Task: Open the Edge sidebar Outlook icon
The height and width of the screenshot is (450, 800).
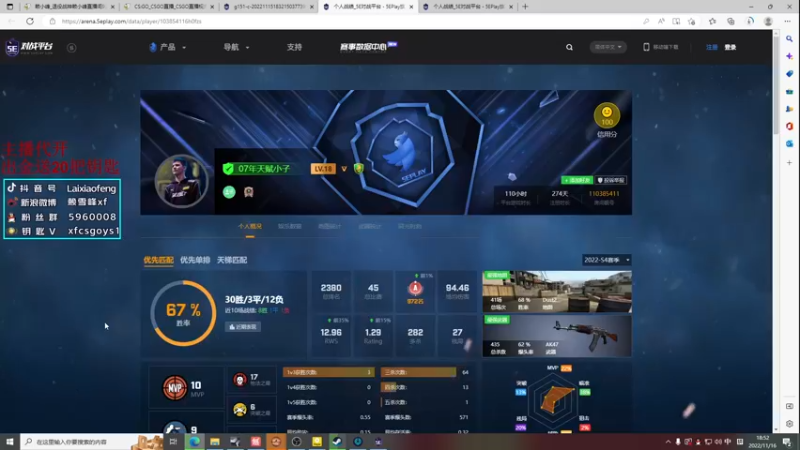Action: pos(789,144)
